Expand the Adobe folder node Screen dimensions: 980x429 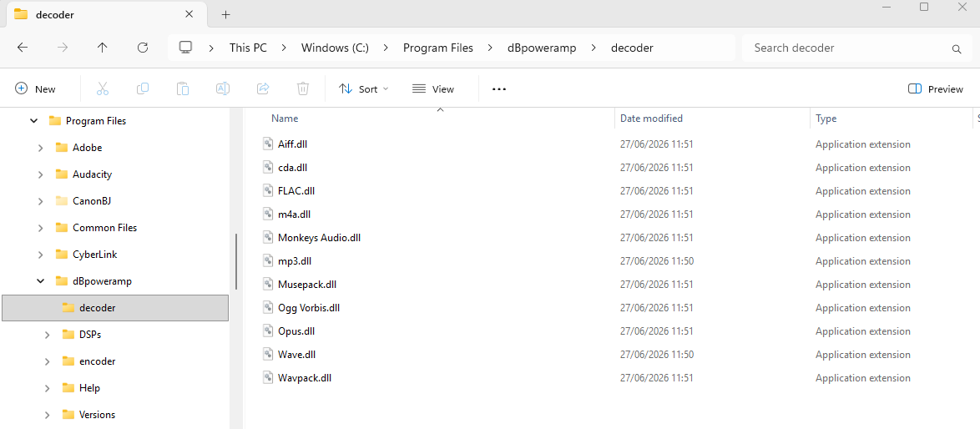(x=41, y=148)
